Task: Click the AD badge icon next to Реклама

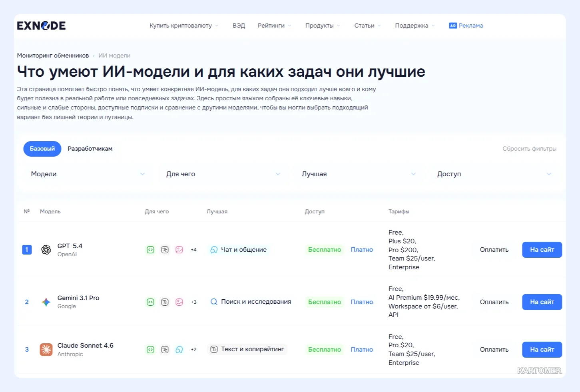Action: [x=453, y=26]
